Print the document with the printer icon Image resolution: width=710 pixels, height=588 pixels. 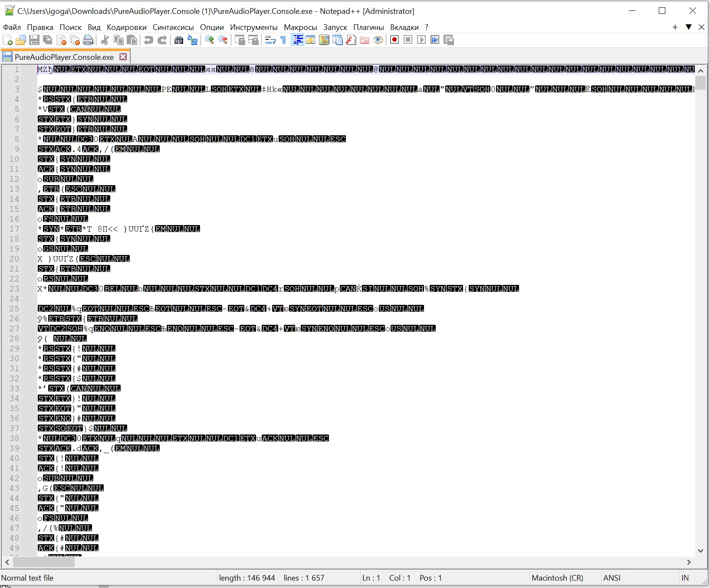88,40
